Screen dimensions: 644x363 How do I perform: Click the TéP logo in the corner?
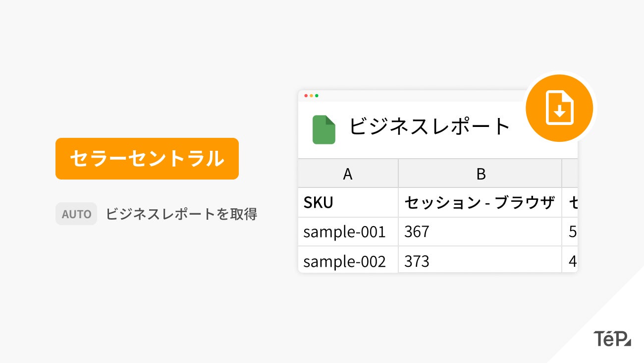(x=612, y=338)
